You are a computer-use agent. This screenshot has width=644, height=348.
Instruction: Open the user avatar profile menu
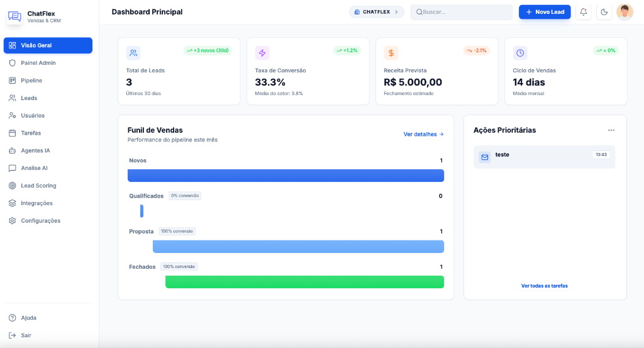click(625, 12)
